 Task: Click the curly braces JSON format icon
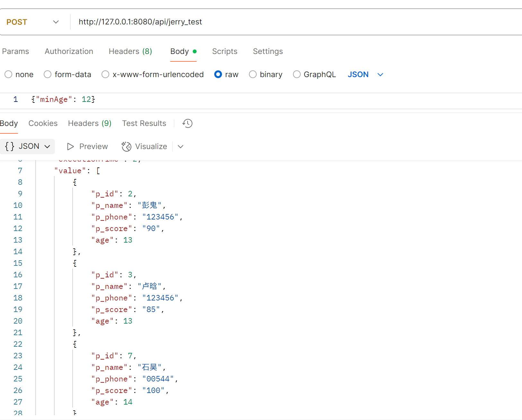point(10,147)
